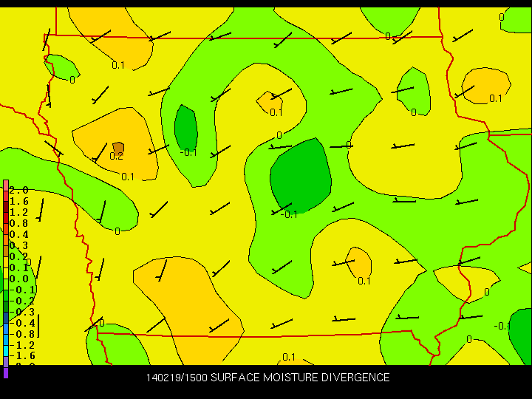Click the -0.4 legend value
This screenshot has width=532, height=399.
click(x=22, y=323)
